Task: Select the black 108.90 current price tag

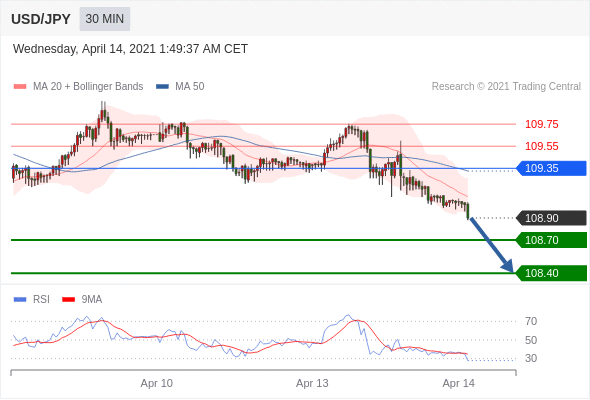Action: tap(551, 218)
